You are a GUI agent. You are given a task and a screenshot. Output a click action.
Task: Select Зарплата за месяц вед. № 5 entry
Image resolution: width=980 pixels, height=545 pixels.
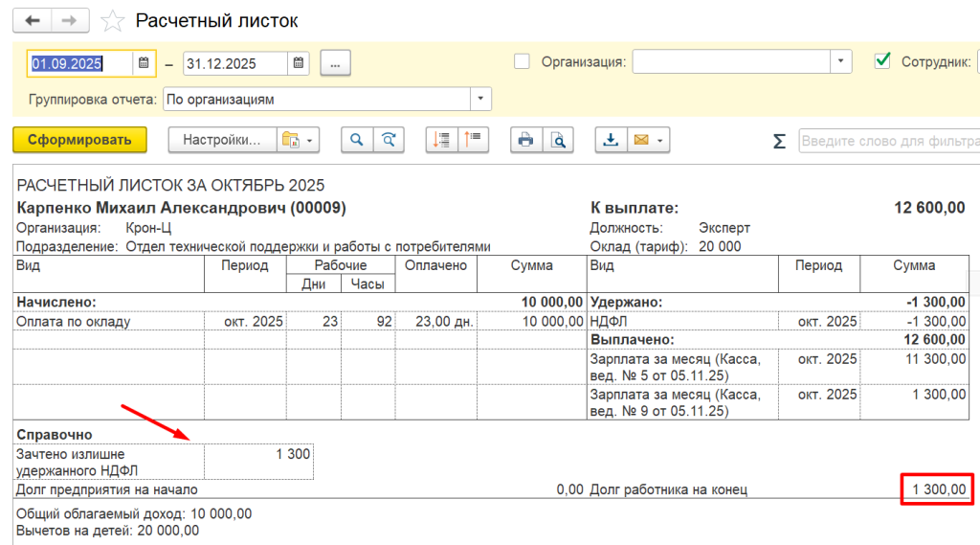tap(675, 367)
